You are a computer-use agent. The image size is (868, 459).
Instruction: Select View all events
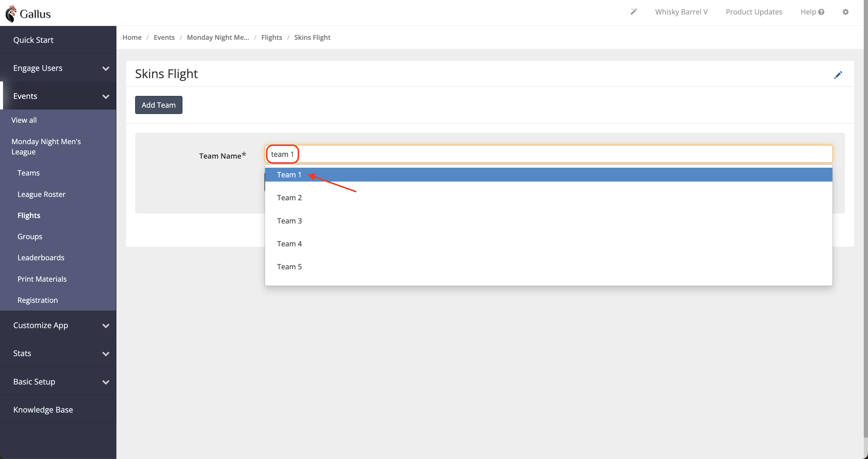tap(24, 120)
